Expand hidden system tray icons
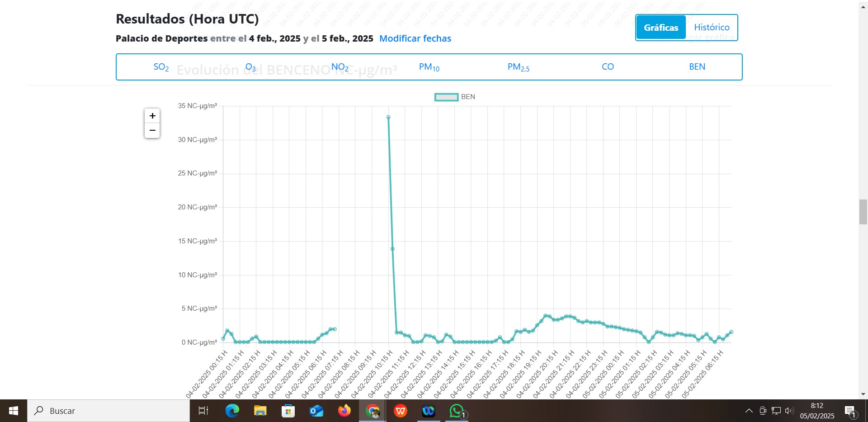Viewport: 868px width, 422px height. [749, 411]
